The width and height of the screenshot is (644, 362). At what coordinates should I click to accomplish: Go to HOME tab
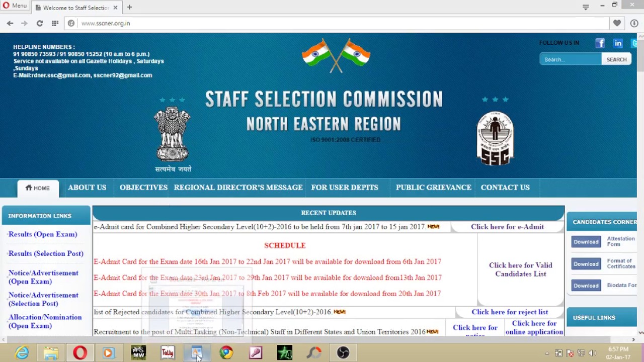tap(38, 188)
